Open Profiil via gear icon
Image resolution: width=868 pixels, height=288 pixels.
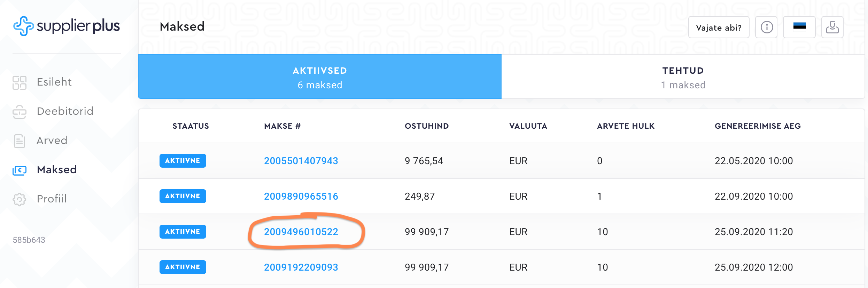(20, 199)
